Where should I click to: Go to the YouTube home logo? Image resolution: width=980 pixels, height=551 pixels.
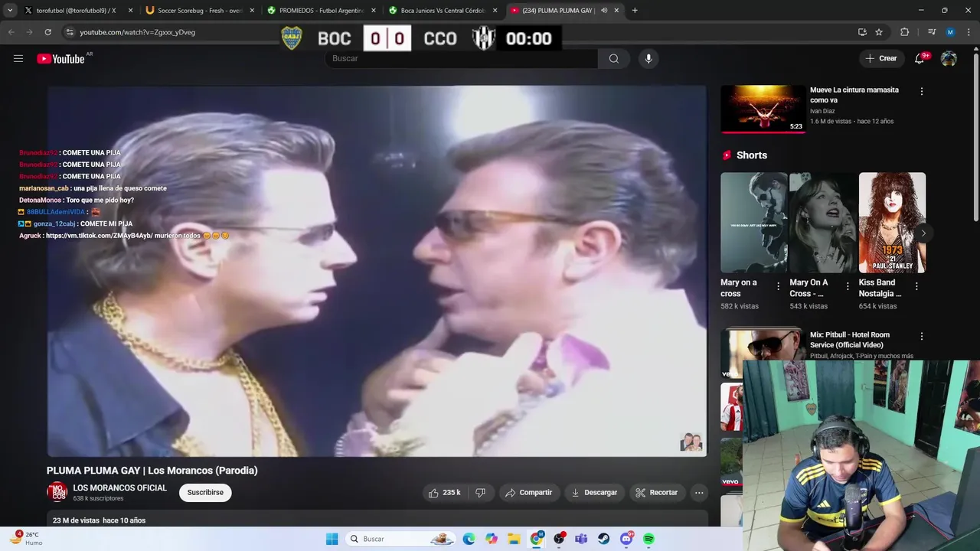(x=60, y=59)
